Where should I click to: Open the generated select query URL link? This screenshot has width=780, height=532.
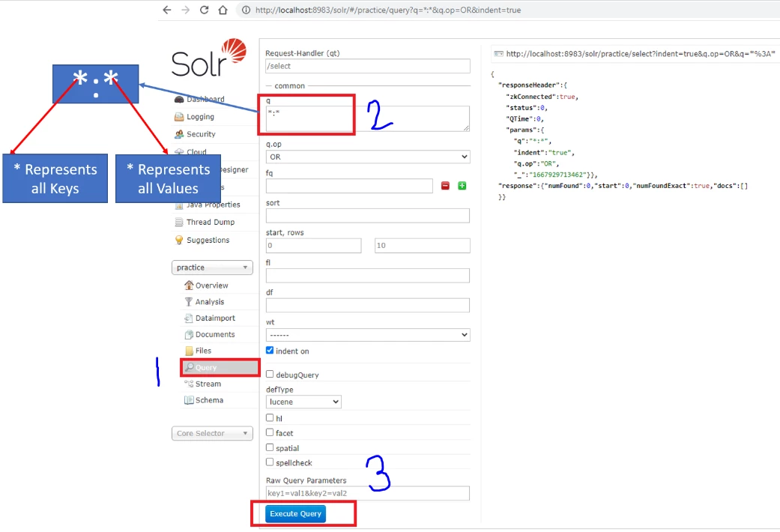pyautogui.click(x=640, y=54)
